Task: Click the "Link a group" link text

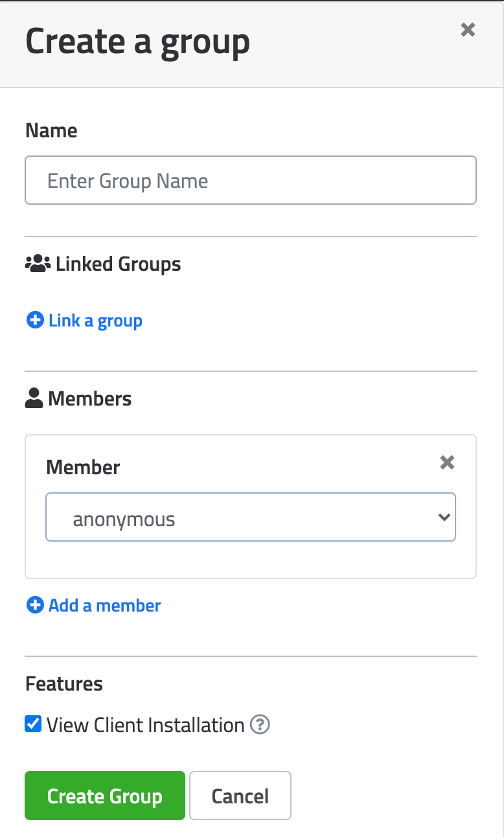Action: (95, 321)
